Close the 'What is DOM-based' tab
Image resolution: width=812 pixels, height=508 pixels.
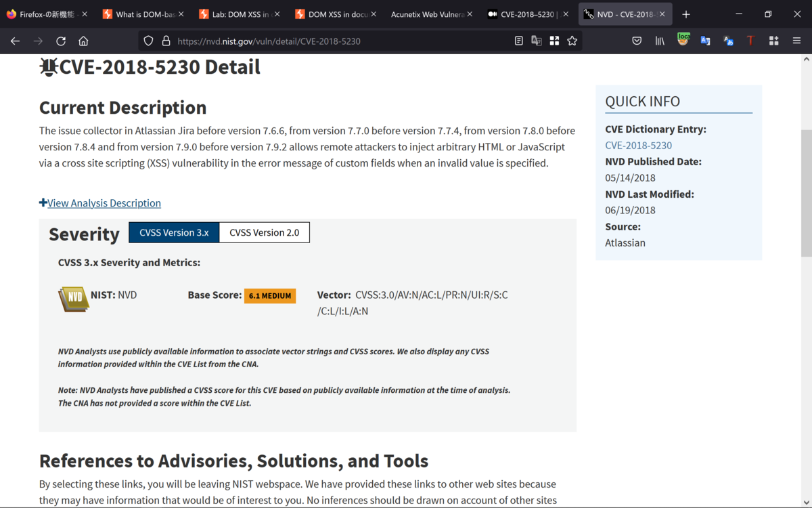click(181, 14)
